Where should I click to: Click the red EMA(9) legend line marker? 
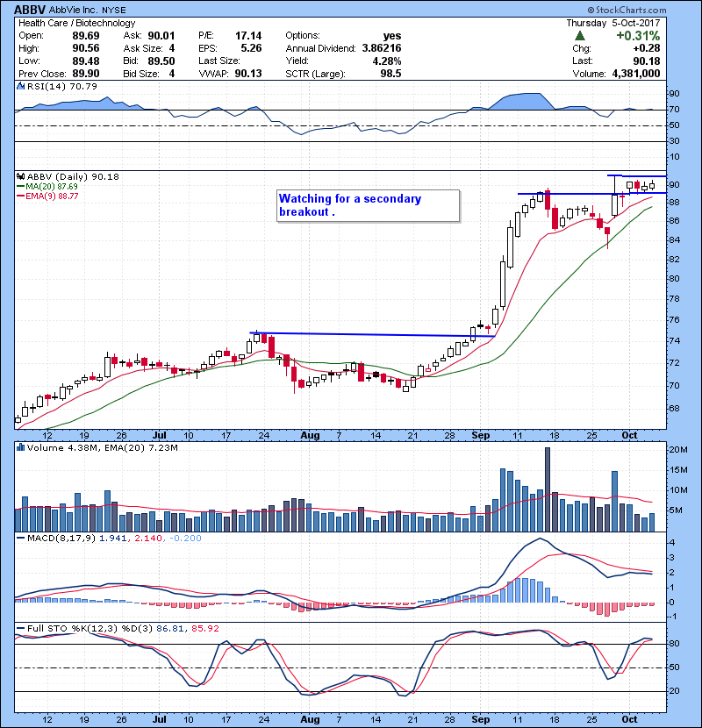(x=20, y=196)
